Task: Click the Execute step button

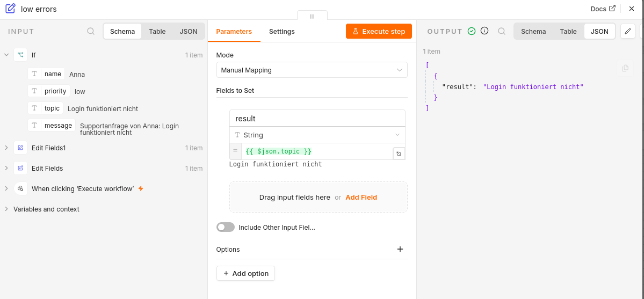Action: point(379,31)
